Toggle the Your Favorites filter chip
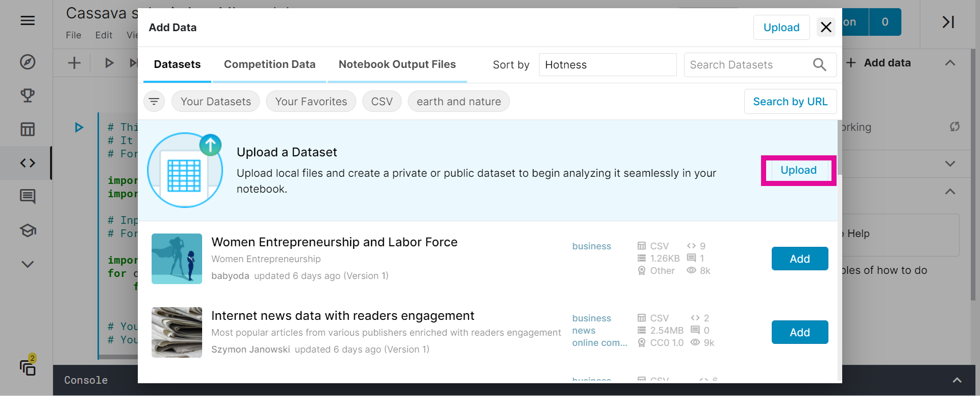Image resolution: width=980 pixels, height=396 pixels. (311, 101)
